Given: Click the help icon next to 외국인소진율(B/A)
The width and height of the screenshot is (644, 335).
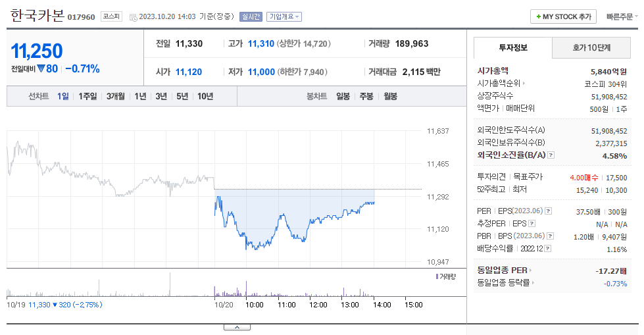Looking at the screenshot, I should (x=551, y=155).
